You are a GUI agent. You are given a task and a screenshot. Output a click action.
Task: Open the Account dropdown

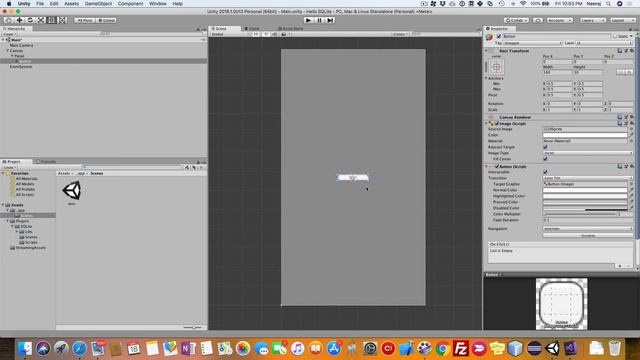(x=560, y=20)
